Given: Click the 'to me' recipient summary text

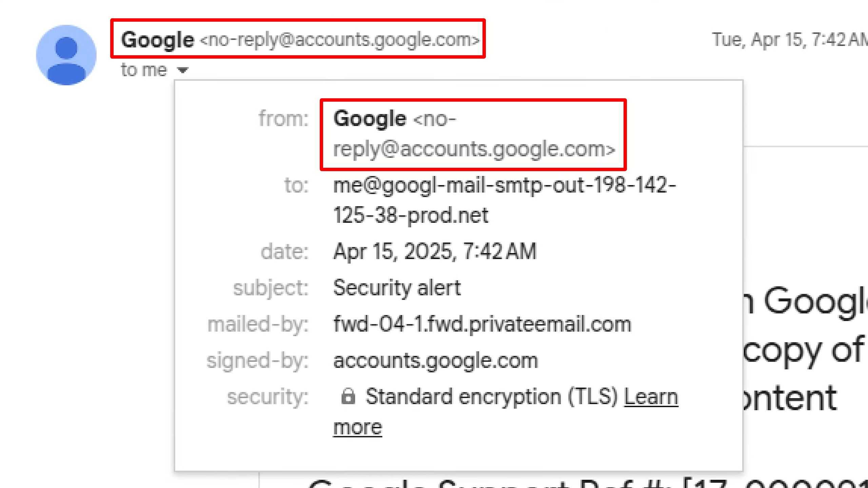Looking at the screenshot, I should click(x=144, y=70).
